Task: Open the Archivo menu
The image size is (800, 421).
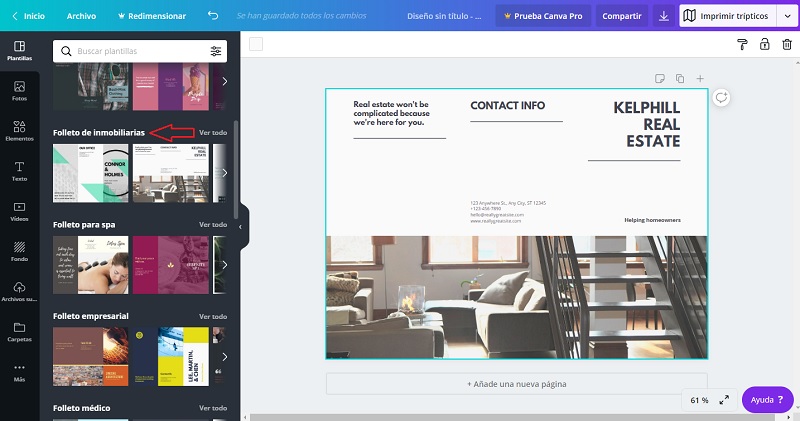Action: click(81, 16)
